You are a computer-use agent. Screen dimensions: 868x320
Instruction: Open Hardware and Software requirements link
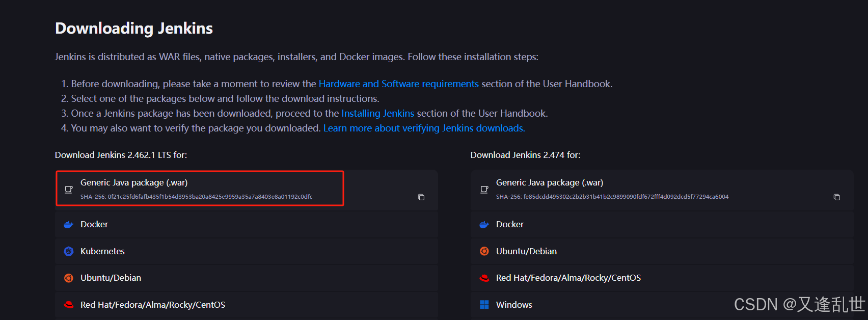[399, 84]
